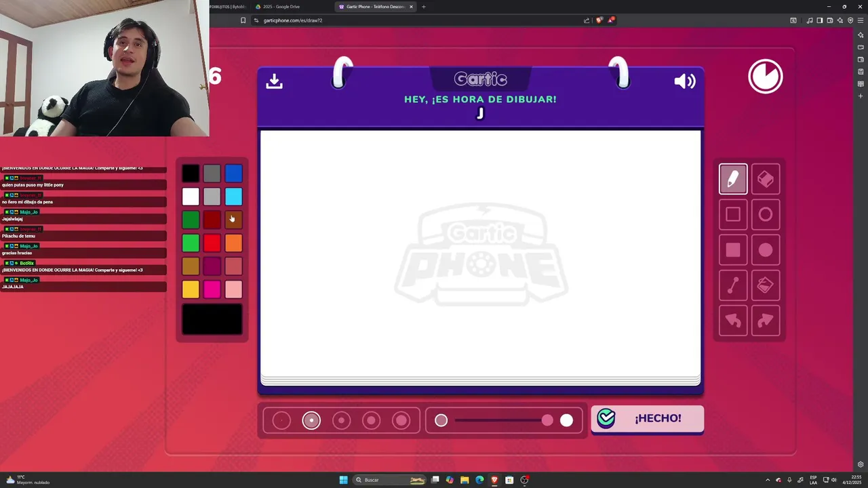Open Brave browser from the taskbar

click(x=494, y=480)
